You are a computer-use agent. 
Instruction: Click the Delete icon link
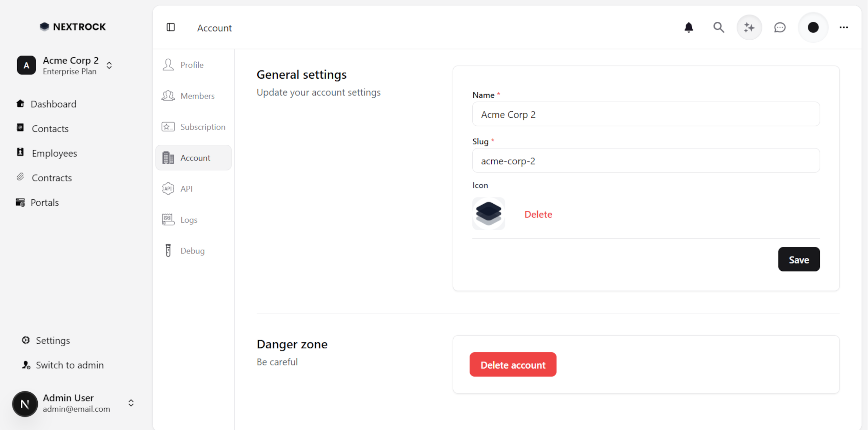538,214
